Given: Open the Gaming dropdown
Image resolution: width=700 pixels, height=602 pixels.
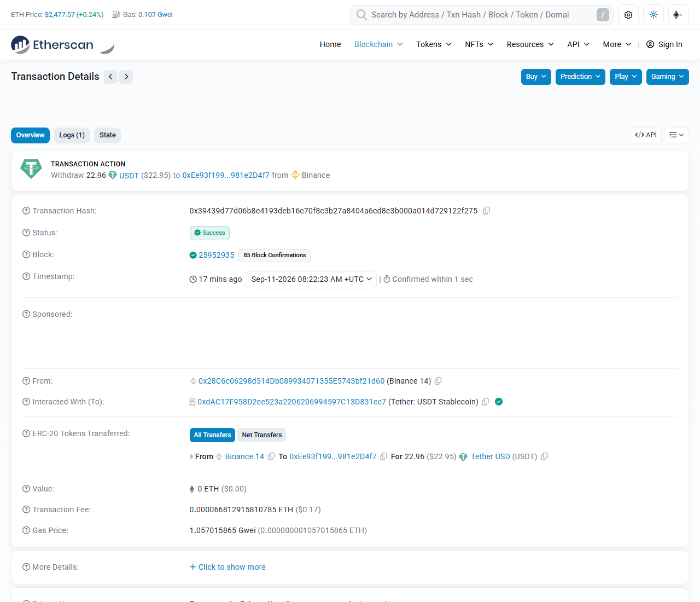Looking at the screenshot, I should pyautogui.click(x=667, y=77).
